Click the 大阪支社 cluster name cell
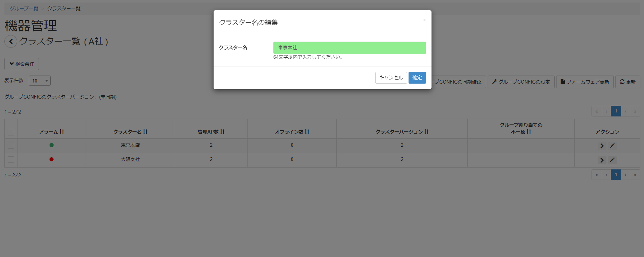 tap(130, 160)
